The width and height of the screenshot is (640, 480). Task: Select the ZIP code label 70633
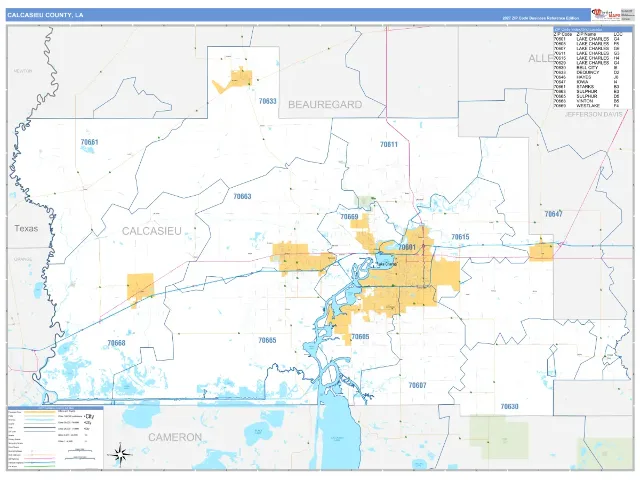click(267, 101)
